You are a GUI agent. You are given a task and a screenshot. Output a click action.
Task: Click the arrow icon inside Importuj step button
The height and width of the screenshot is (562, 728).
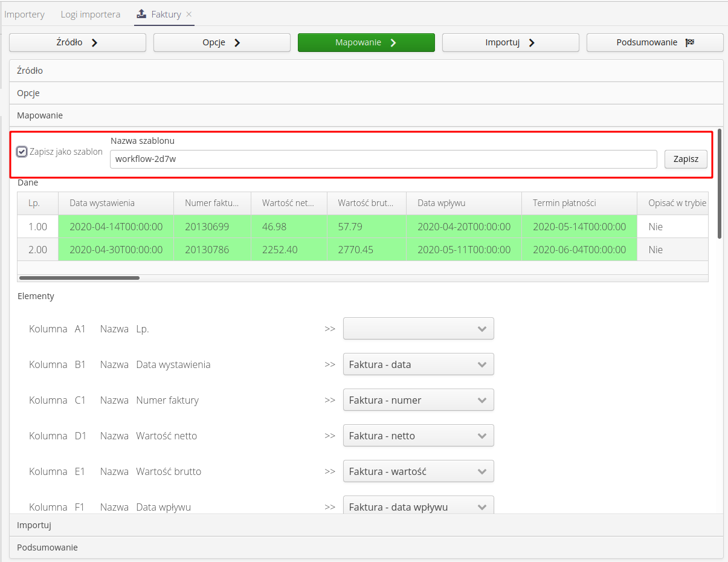(533, 42)
